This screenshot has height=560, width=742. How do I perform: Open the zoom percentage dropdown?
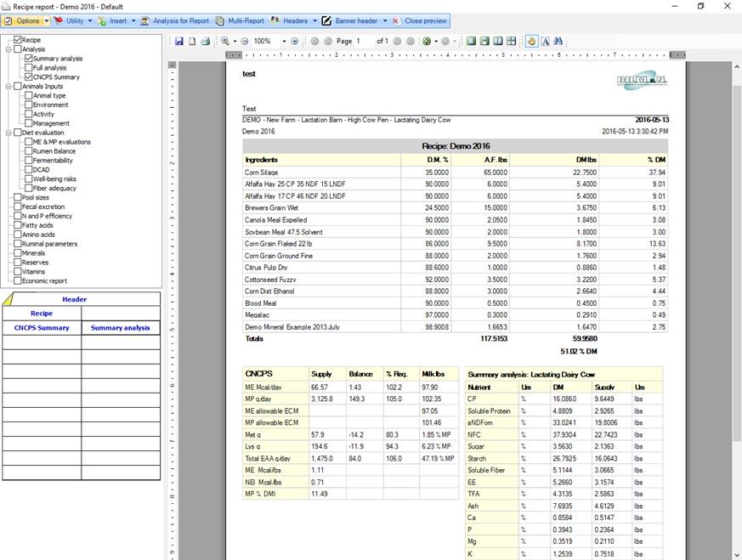click(284, 41)
